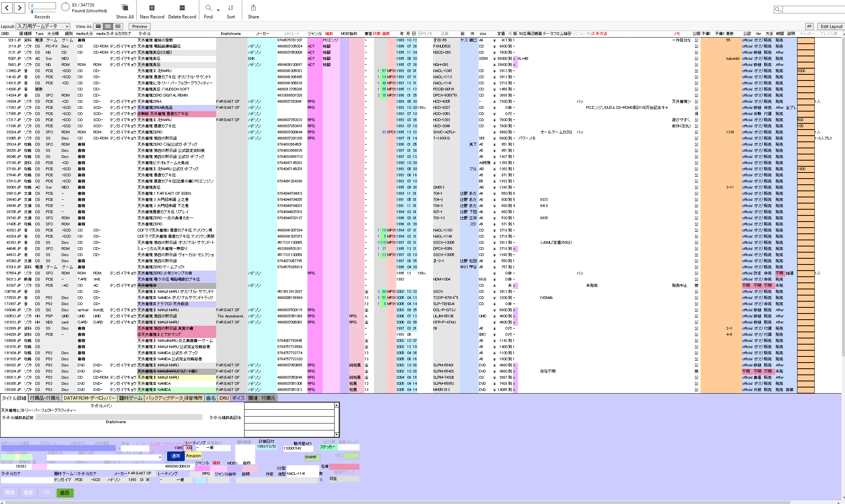Open the Sort records tool
The width and height of the screenshot is (845, 504).
coord(231,8)
